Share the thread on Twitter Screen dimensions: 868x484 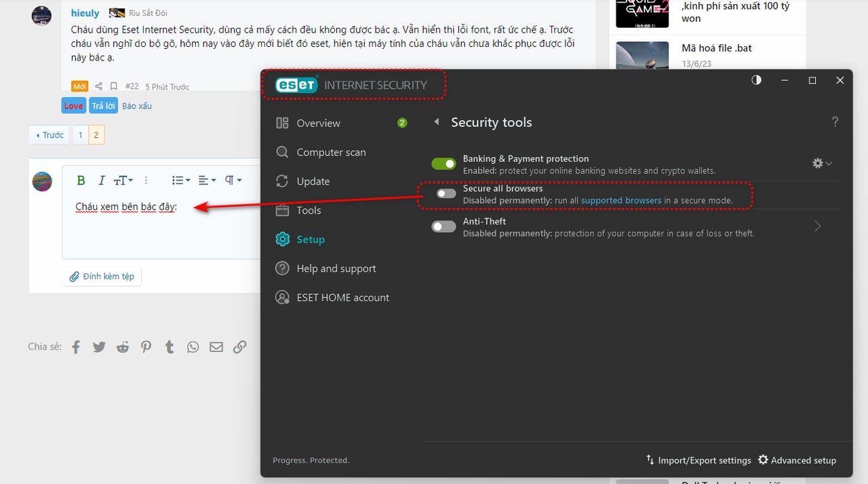(x=99, y=347)
